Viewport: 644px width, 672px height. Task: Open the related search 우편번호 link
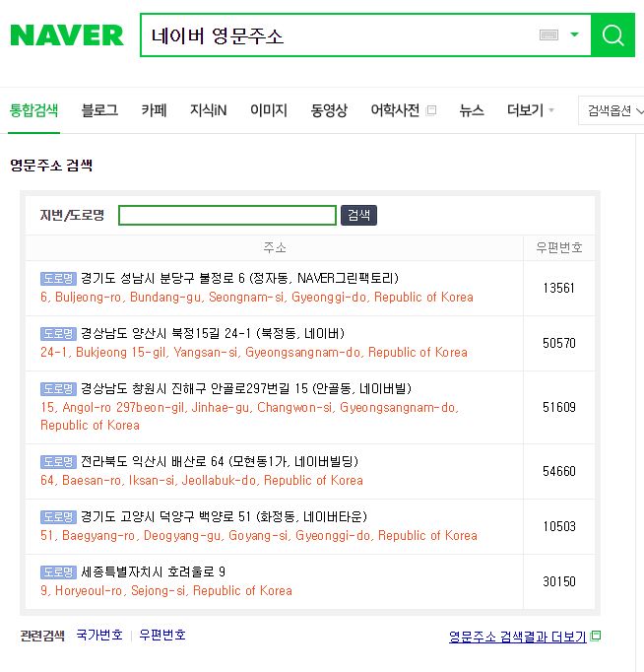(162, 635)
